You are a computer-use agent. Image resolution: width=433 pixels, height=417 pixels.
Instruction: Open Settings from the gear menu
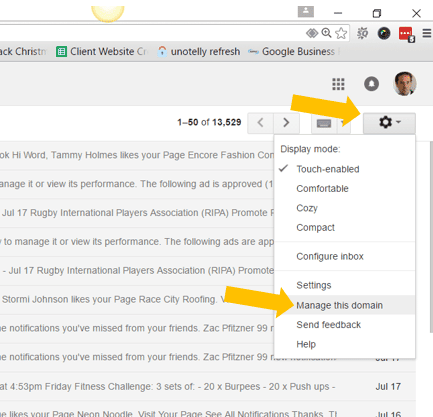pyautogui.click(x=345, y=285)
